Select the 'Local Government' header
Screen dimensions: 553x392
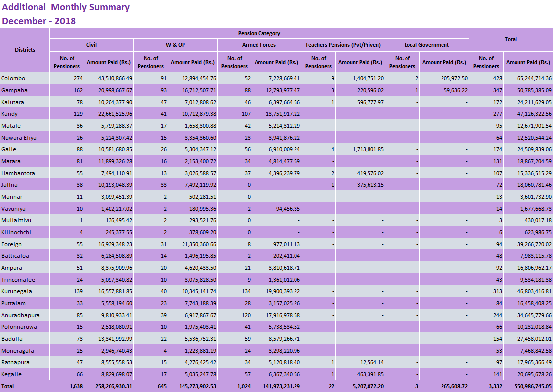pos(427,45)
